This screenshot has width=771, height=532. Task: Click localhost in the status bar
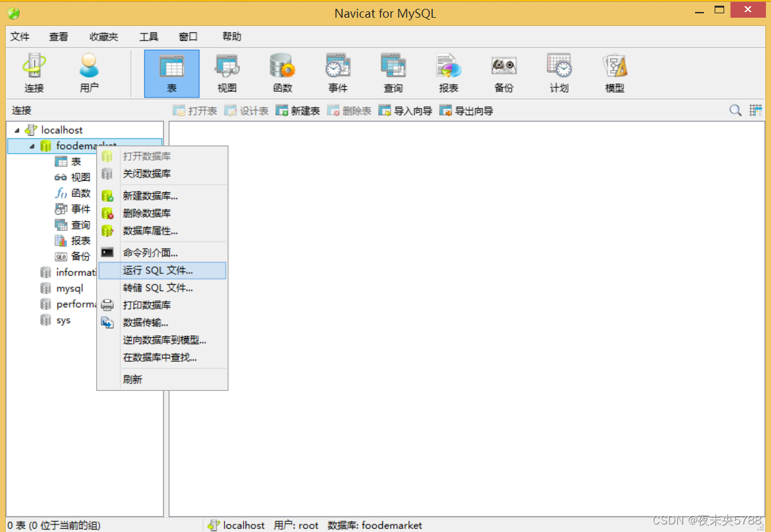244,525
